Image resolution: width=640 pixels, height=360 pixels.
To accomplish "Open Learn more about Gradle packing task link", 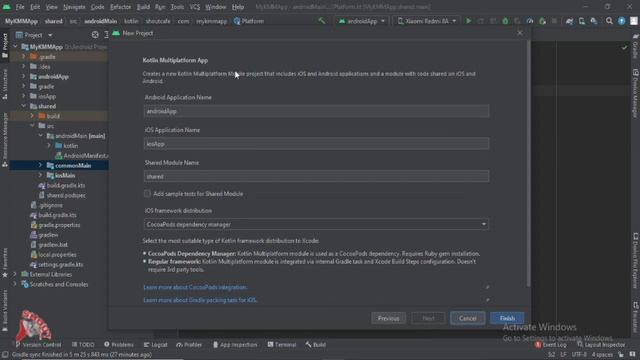I will coord(200,300).
